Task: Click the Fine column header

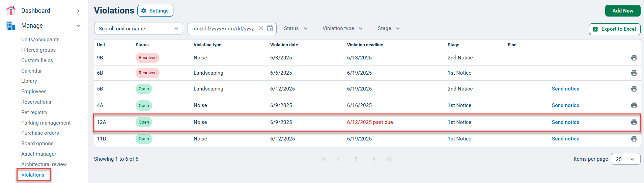Action: point(512,45)
